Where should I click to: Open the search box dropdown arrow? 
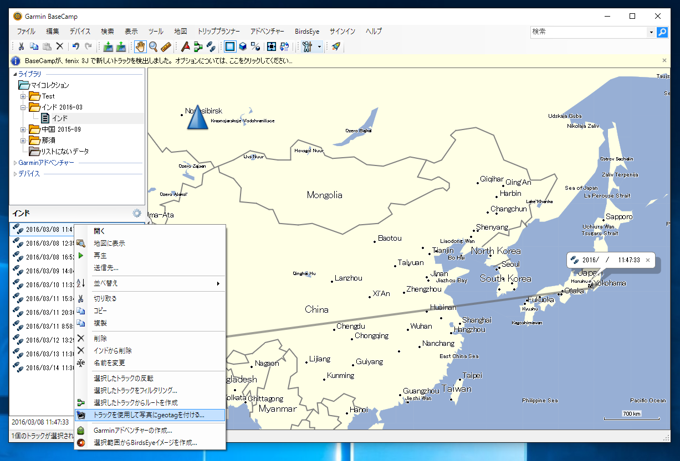click(x=651, y=32)
